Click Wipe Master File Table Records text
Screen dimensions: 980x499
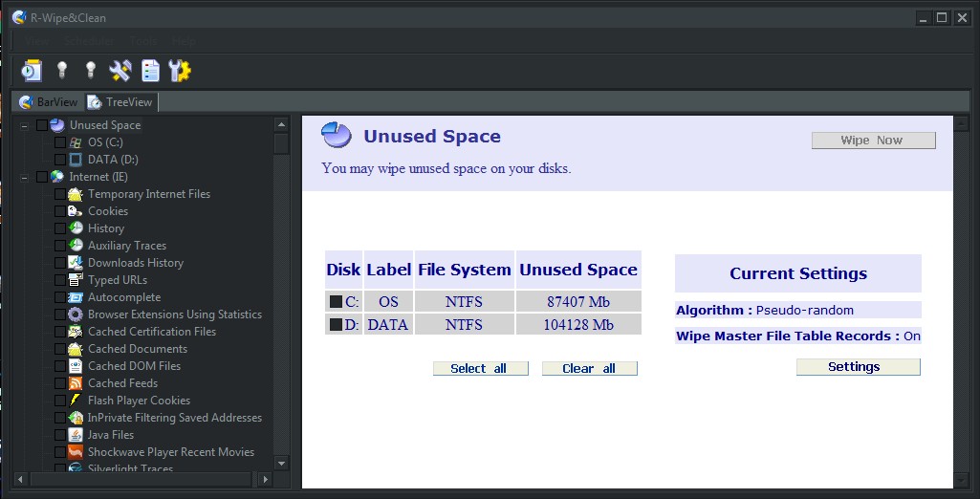[x=798, y=336]
